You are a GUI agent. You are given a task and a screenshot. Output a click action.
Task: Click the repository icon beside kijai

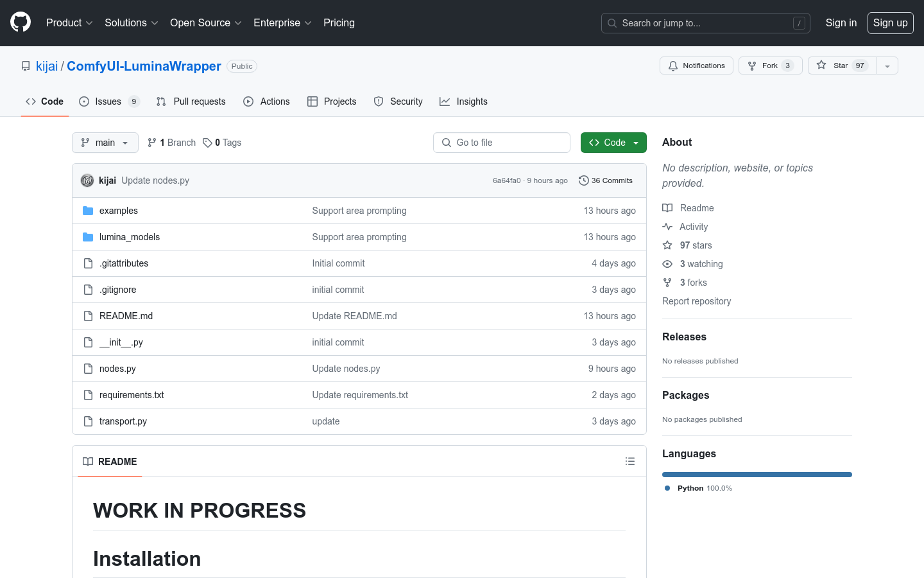[26, 66]
